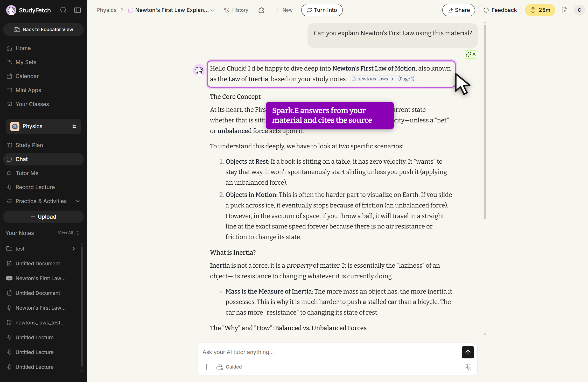Click the Physics breadcrumb

pos(106,10)
